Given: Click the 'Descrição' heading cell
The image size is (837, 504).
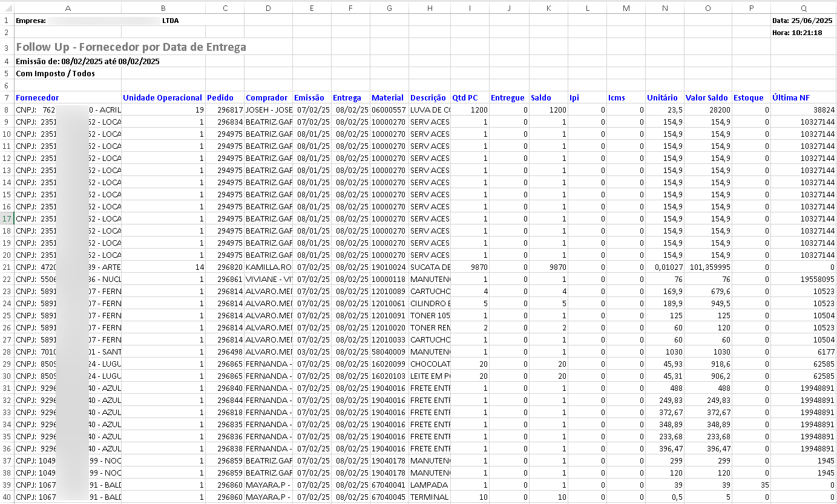Looking at the screenshot, I should point(429,97).
